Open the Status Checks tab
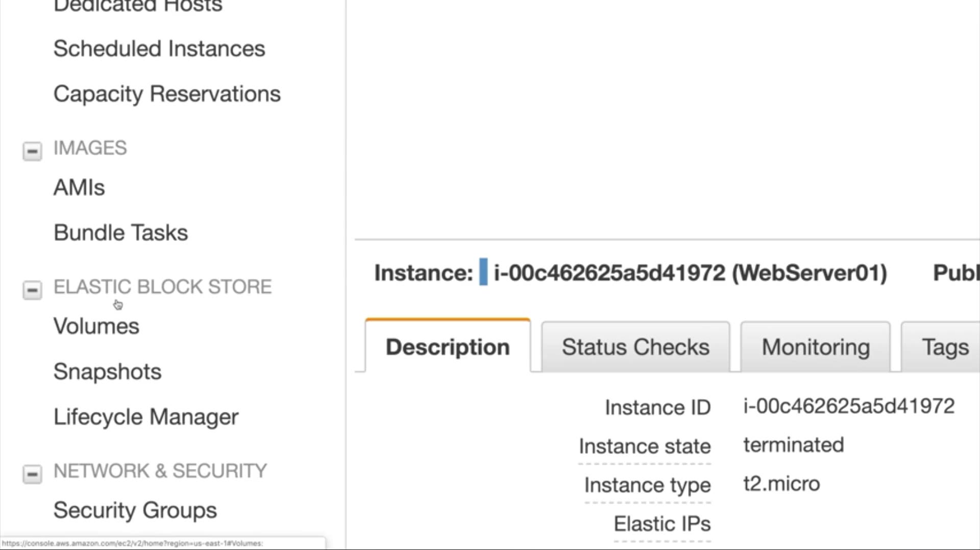Viewport: 980px width, 550px height. click(635, 347)
